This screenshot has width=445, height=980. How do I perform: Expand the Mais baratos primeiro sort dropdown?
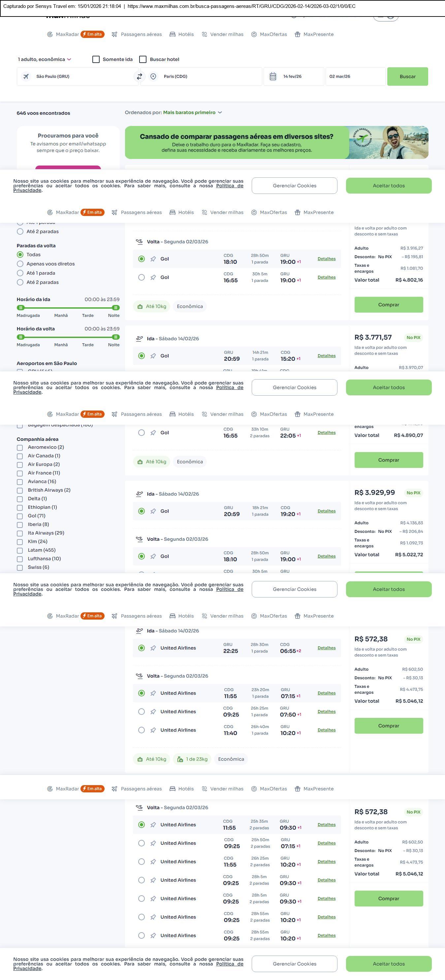(x=192, y=113)
